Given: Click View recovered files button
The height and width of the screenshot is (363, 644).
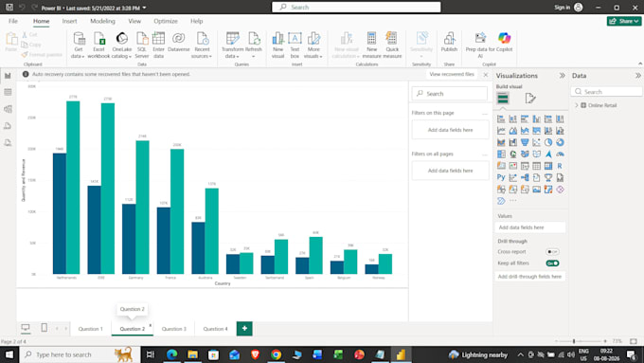Looking at the screenshot, I should 452,75.
